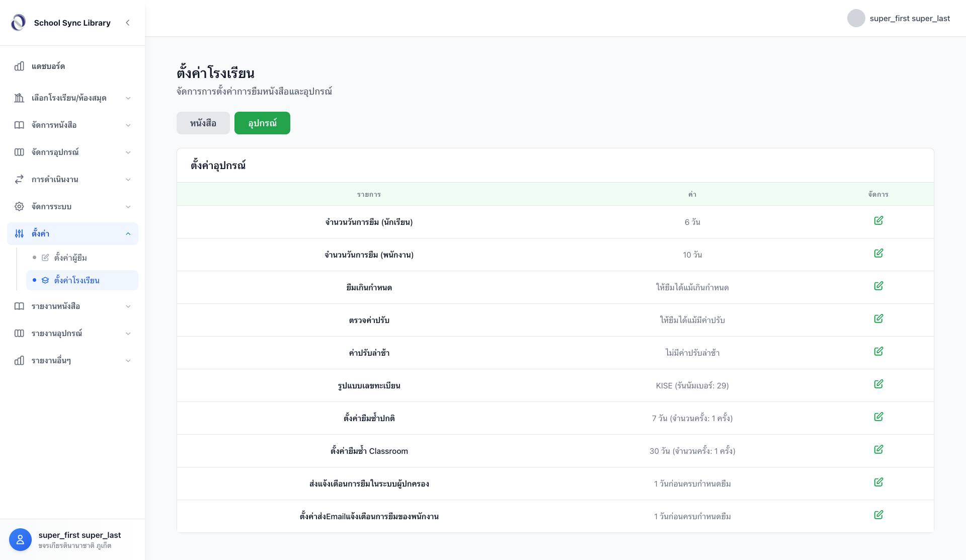Click blue user avatar at sidebar bottom
The width and height of the screenshot is (966, 560).
click(x=20, y=540)
